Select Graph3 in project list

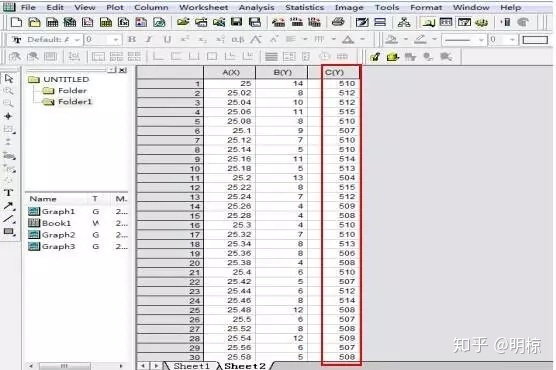(59, 246)
